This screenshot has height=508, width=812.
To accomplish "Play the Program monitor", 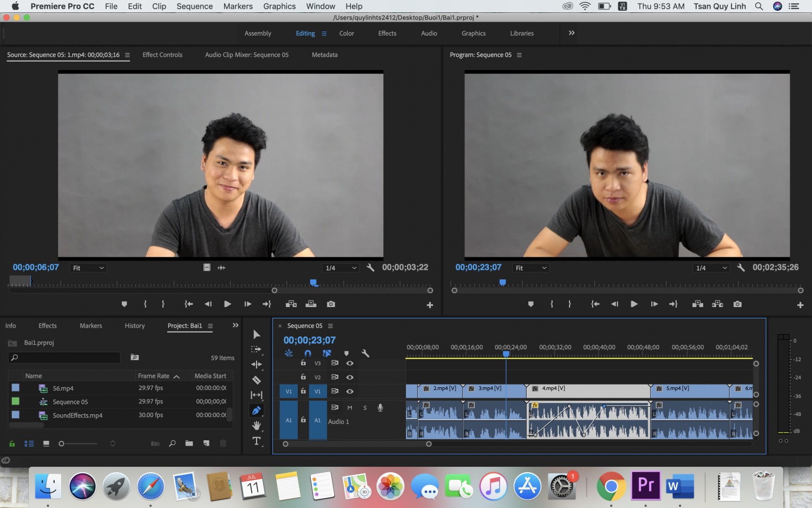I will [634, 304].
